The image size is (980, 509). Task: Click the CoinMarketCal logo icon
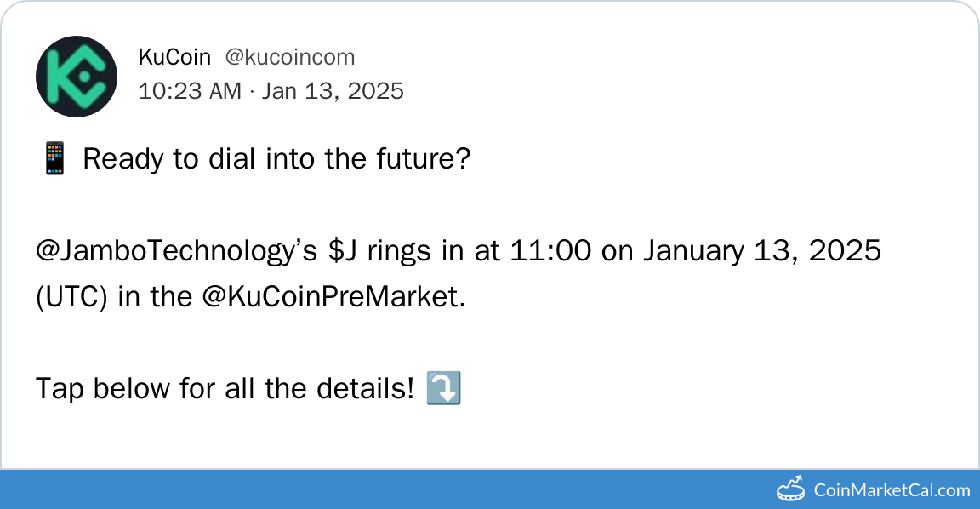click(x=791, y=489)
